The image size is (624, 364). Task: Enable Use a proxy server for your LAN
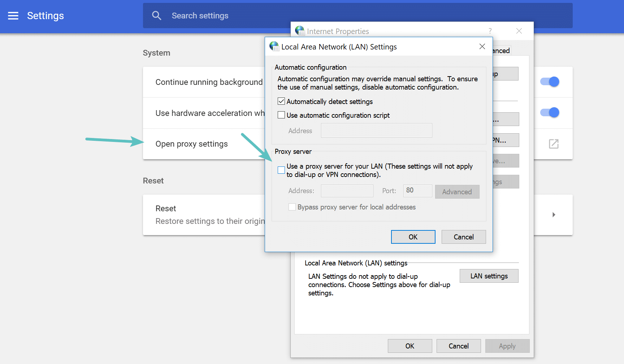coord(281,170)
